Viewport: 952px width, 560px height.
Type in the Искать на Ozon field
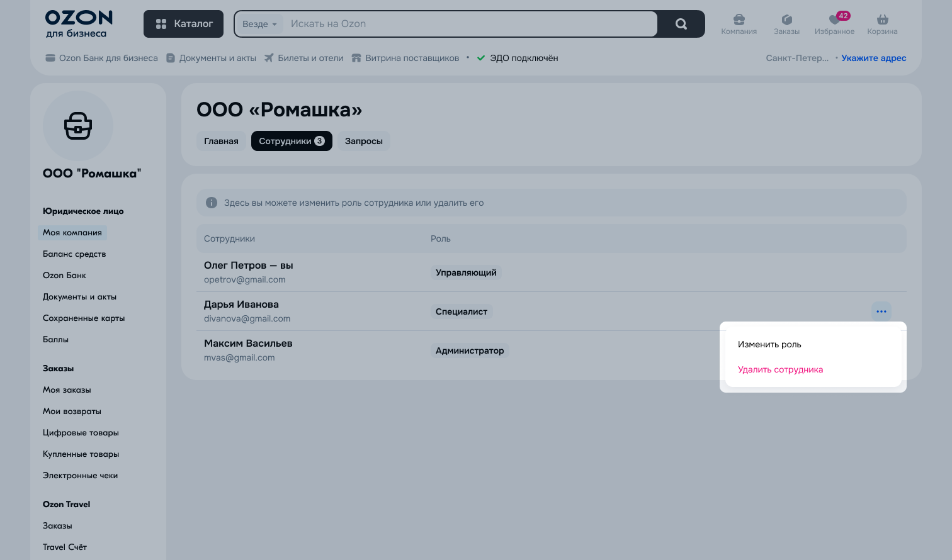(469, 24)
